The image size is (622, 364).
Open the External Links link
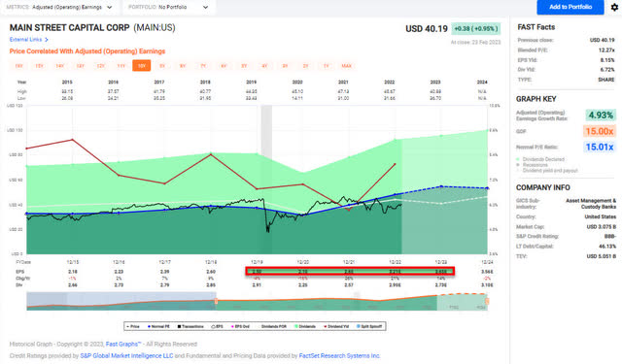(x=26, y=40)
